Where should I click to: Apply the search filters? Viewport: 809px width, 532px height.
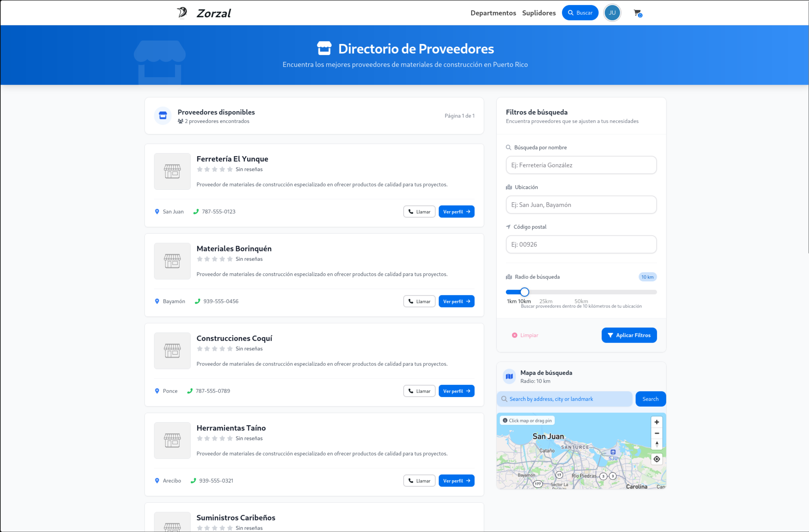point(629,335)
